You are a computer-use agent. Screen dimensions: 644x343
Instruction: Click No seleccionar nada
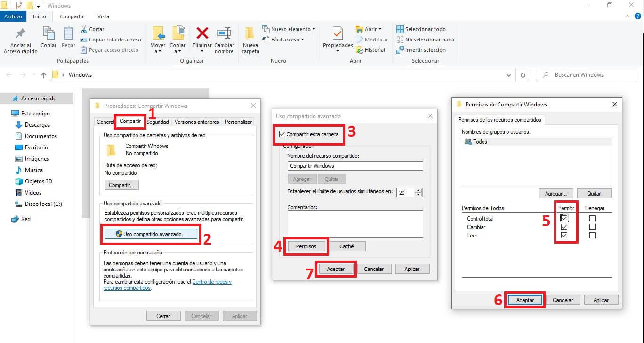point(425,40)
